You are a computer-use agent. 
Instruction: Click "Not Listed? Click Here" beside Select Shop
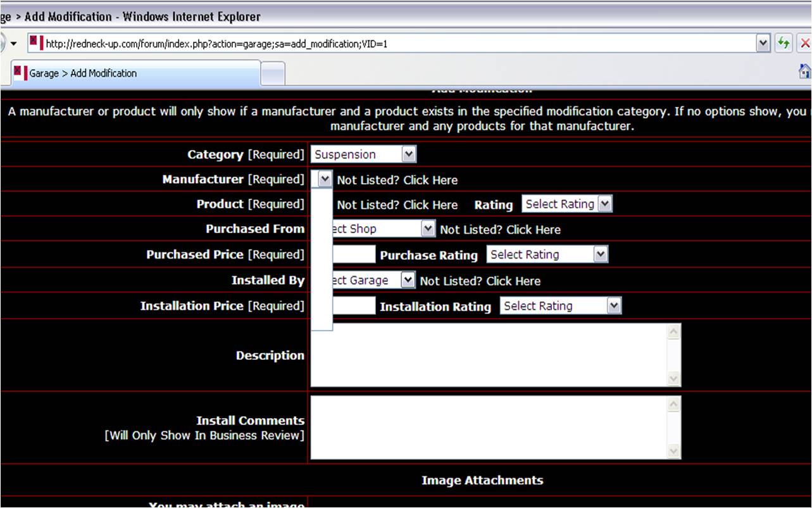[500, 230]
